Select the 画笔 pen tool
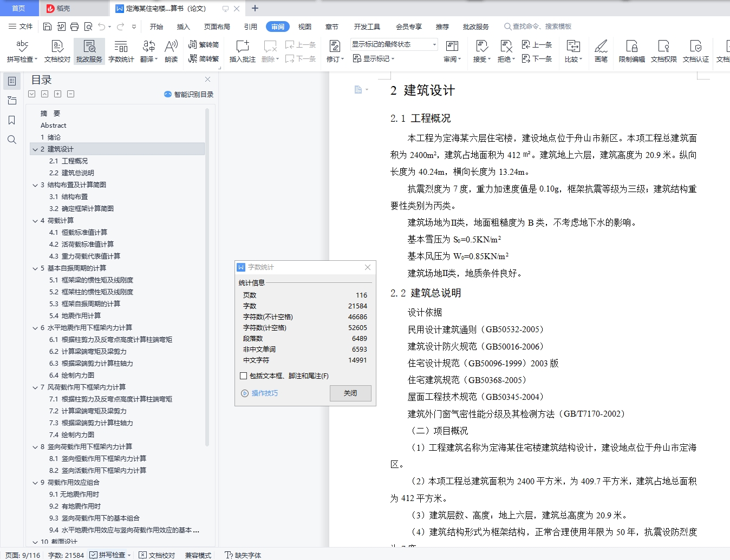This screenshot has width=730, height=560. 601,51
